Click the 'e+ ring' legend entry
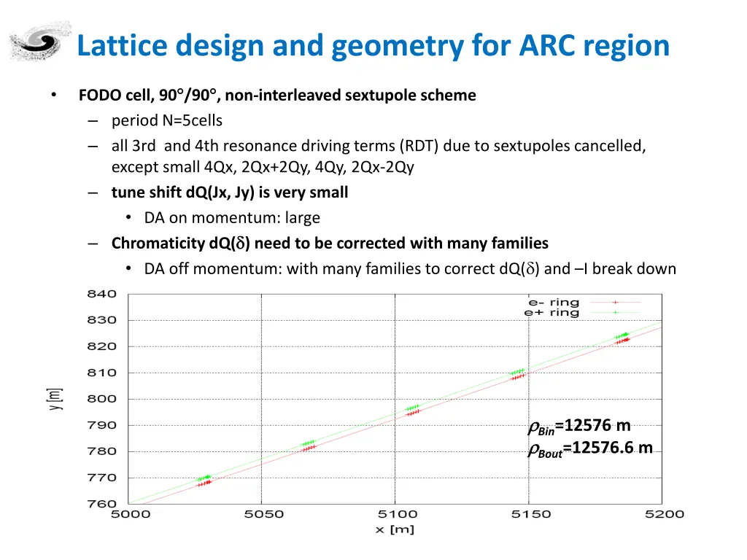This screenshot has width=747, height=560. pos(551,313)
